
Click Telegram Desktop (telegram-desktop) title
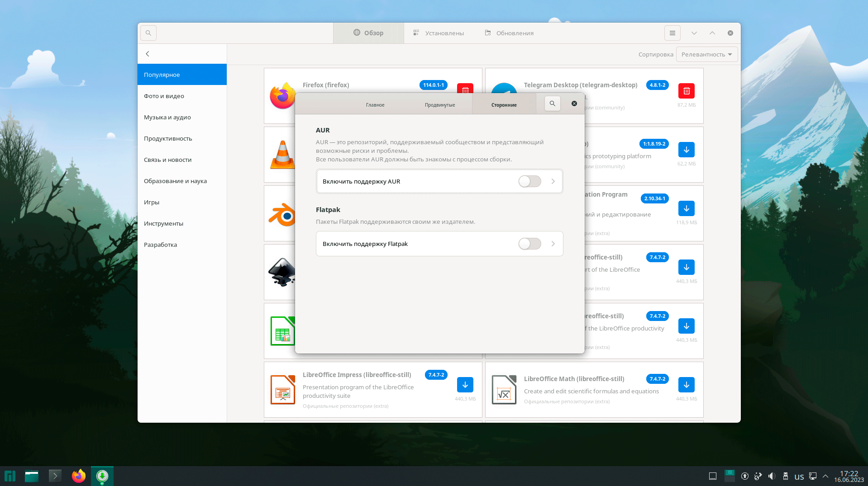point(581,85)
